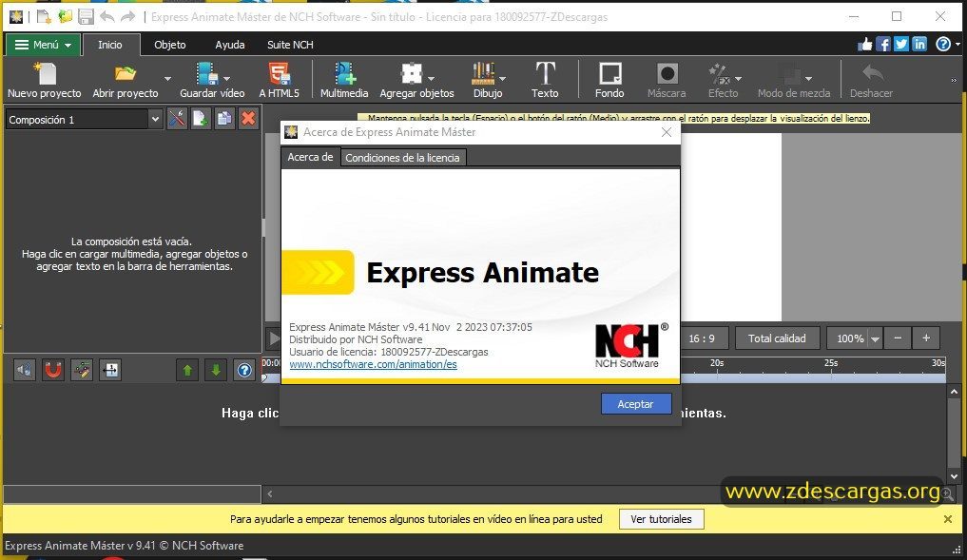This screenshot has width=967, height=560.
Task: Switch to the Objeto tab
Action: tap(169, 45)
